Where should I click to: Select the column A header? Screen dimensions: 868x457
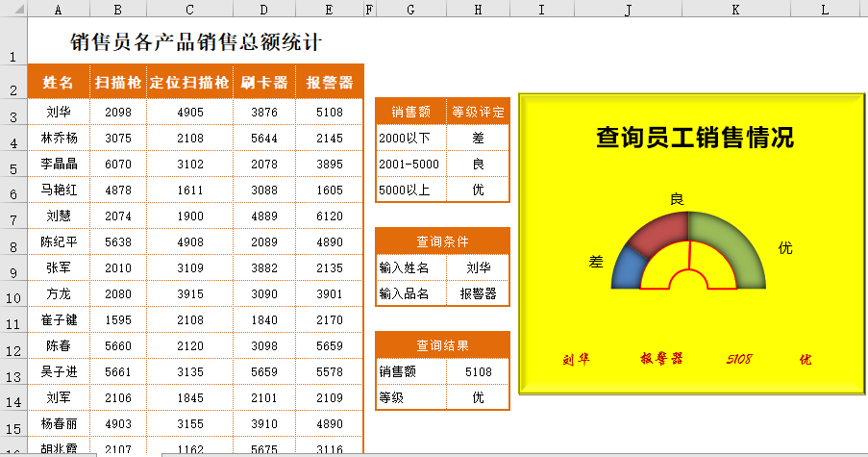pos(59,9)
